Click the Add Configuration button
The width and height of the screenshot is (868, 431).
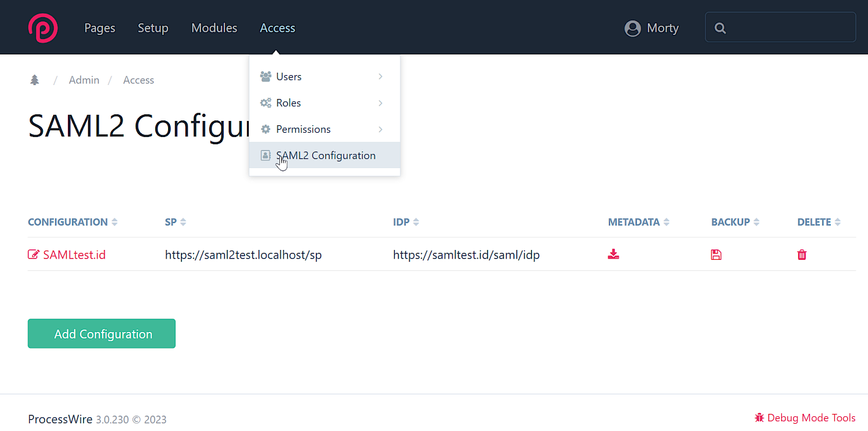click(x=101, y=334)
